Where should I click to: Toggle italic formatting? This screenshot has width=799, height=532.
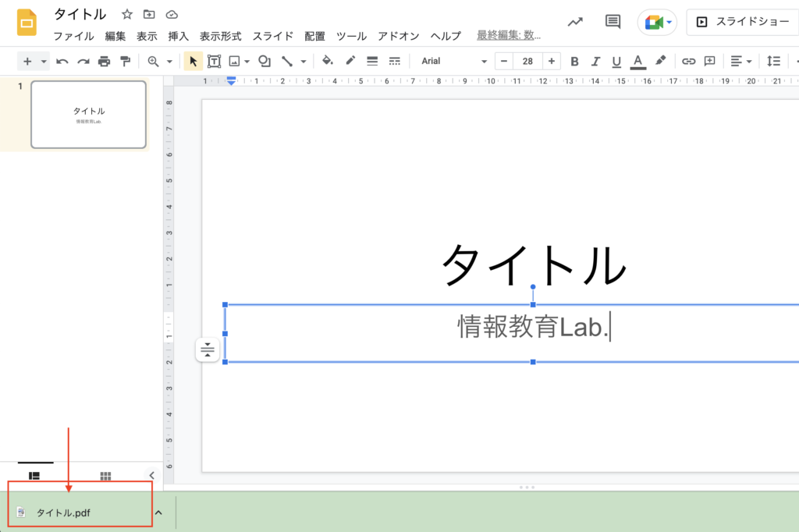tap(595, 62)
